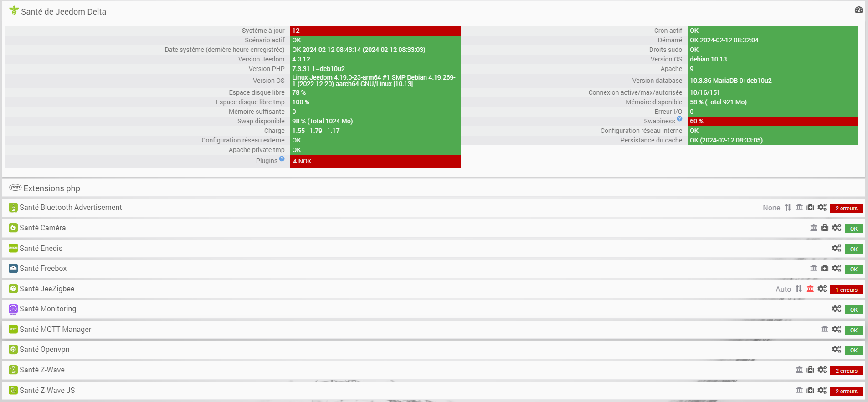Click the Charge value '1.55 - 1.79 - 1.17'
868x402 pixels.
pyautogui.click(x=316, y=131)
